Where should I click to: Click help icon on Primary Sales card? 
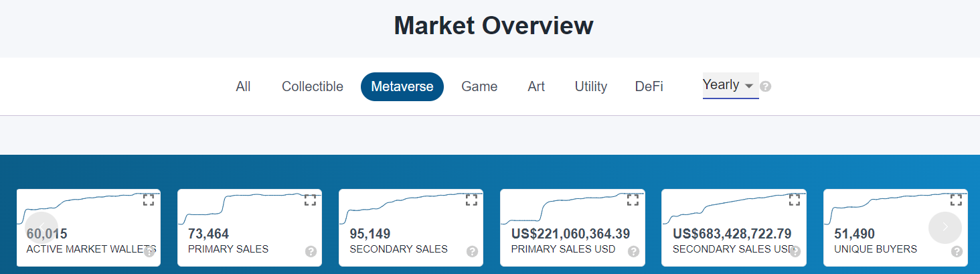click(x=311, y=251)
